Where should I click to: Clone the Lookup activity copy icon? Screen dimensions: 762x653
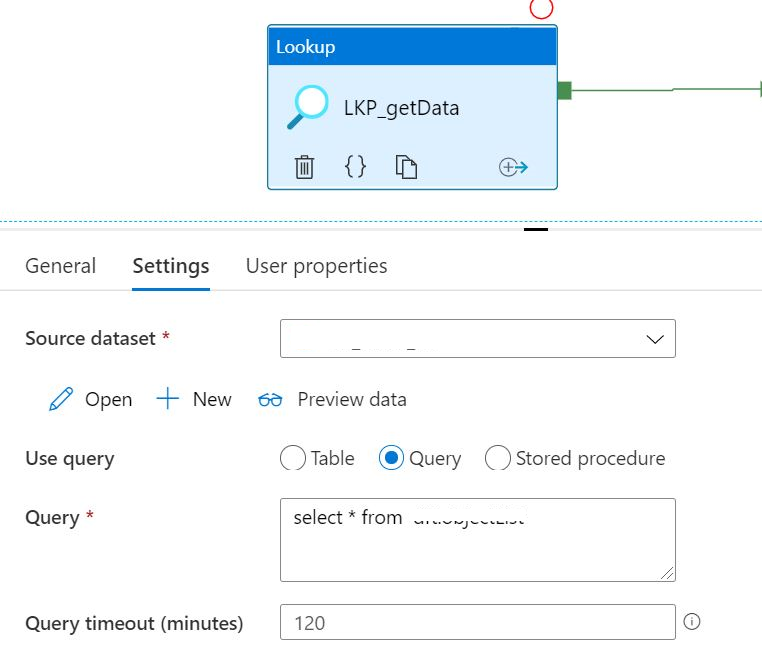[x=406, y=167]
